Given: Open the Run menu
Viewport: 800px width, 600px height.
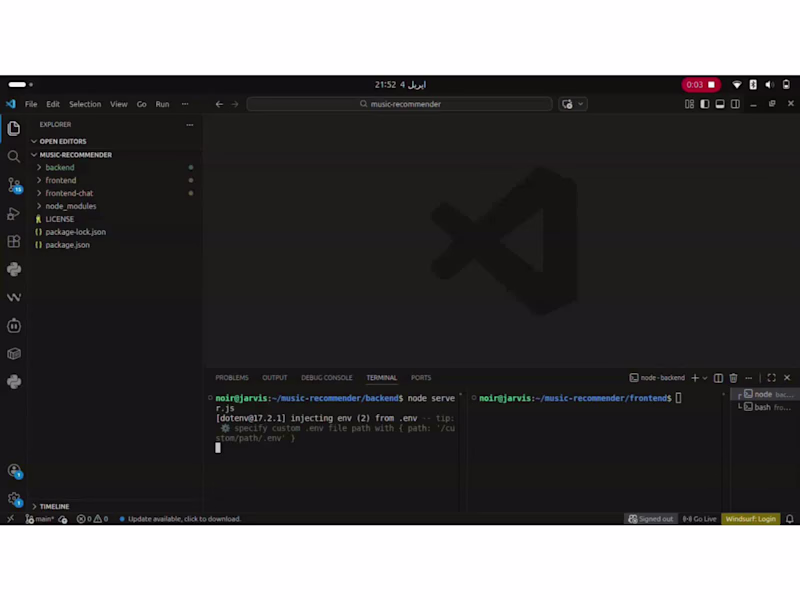Looking at the screenshot, I should [x=162, y=104].
